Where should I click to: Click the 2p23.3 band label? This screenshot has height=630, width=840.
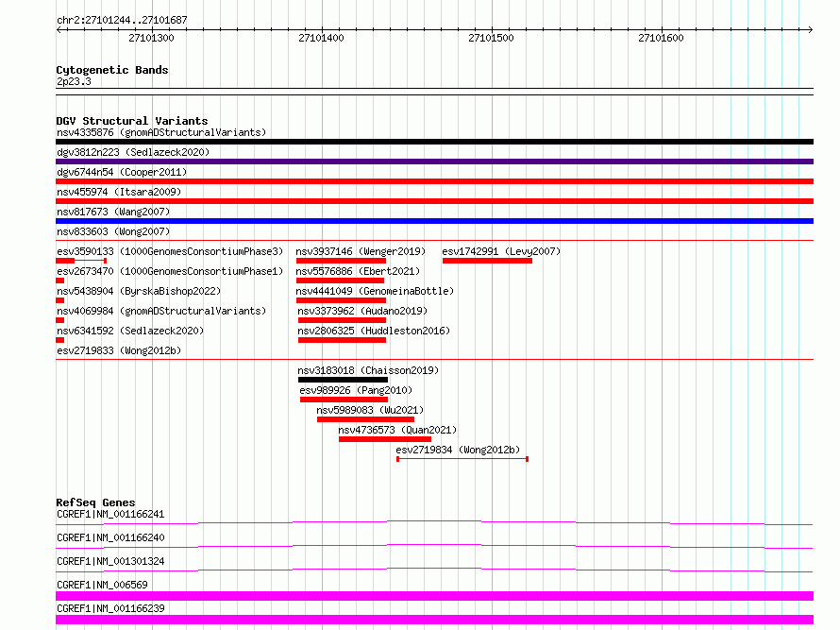click(x=74, y=81)
